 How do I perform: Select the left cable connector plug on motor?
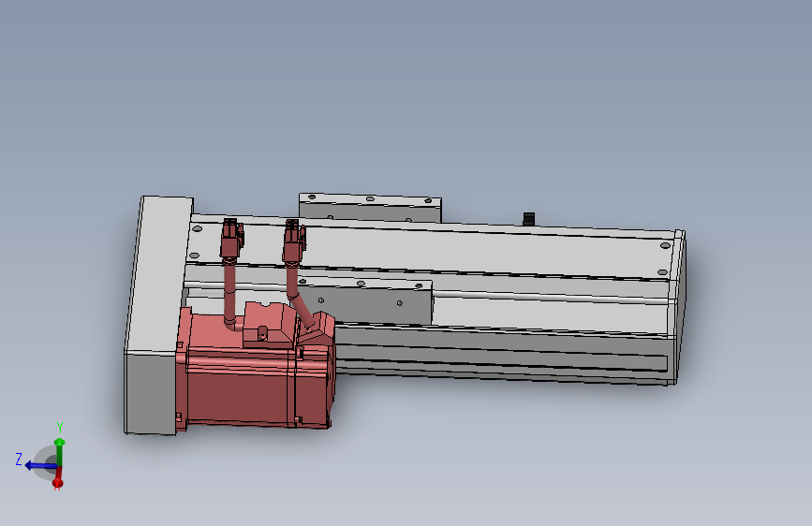[231, 239]
